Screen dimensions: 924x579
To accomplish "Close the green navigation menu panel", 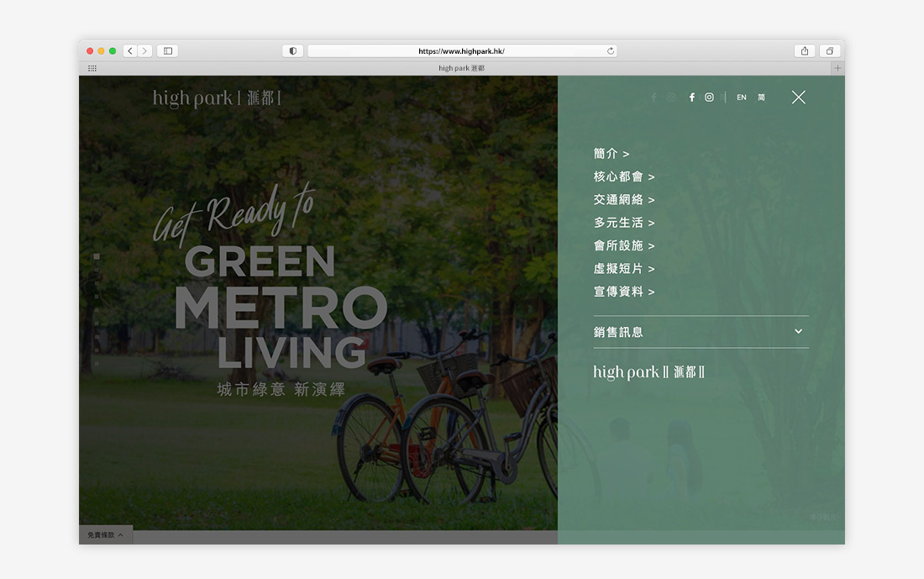I will pos(799,97).
